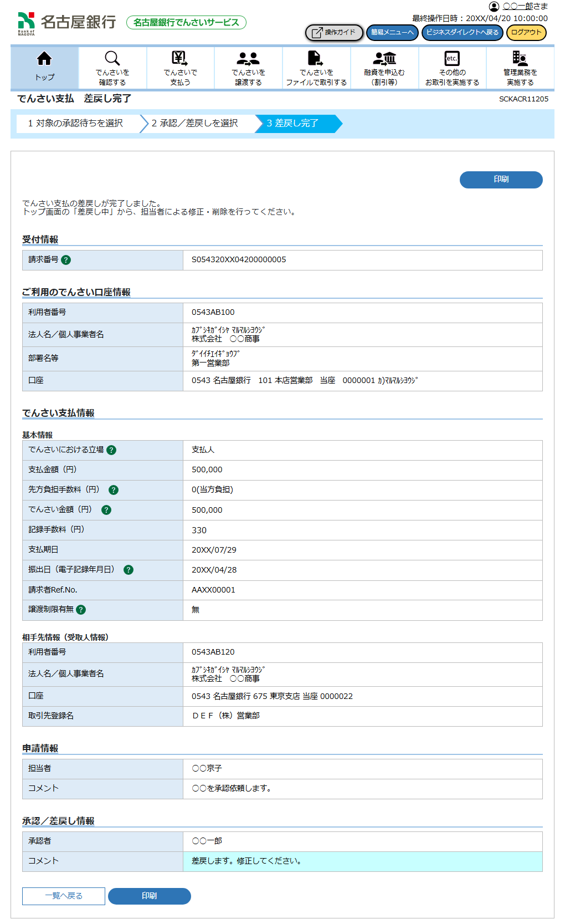Viewport: 565px width, 924px height.
Task: Open help for 先方負担手数料
Action: (x=114, y=490)
